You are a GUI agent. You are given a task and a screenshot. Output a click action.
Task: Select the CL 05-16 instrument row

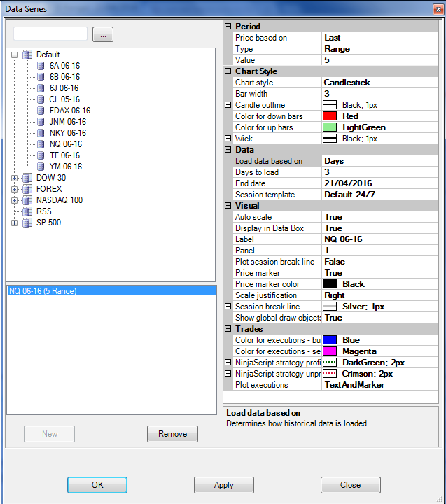pos(64,99)
